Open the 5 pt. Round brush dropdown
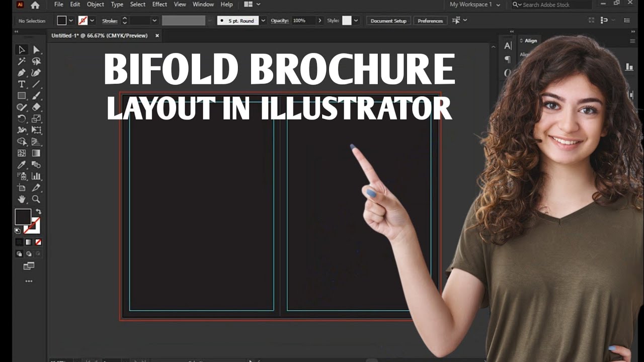The width and height of the screenshot is (644, 362). (x=263, y=21)
